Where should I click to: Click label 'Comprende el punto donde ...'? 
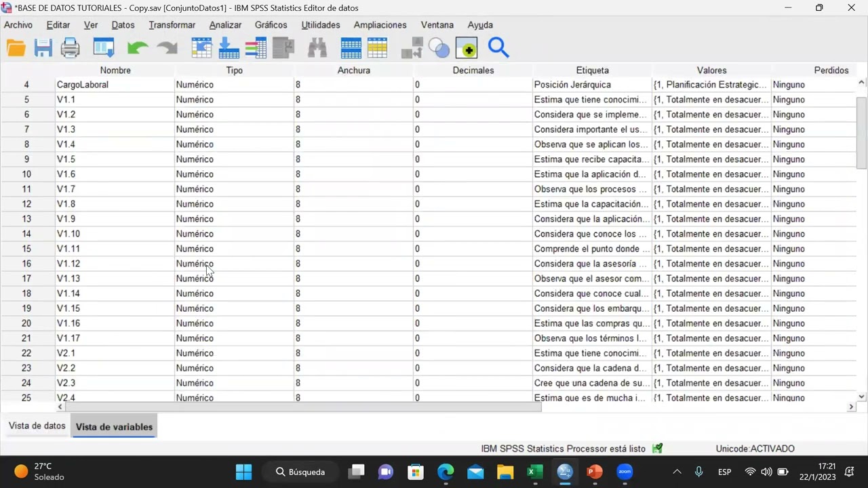click(x=593, y=249)
